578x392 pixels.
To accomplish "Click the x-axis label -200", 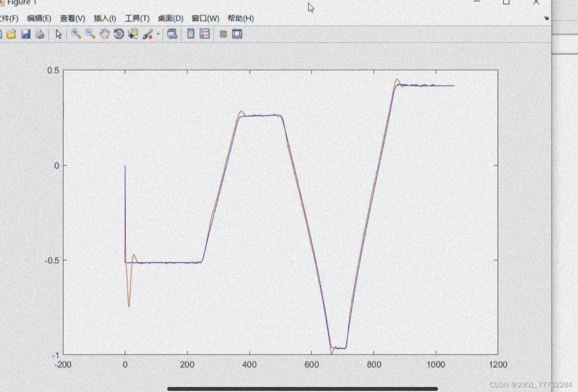I will pos(63,365).
